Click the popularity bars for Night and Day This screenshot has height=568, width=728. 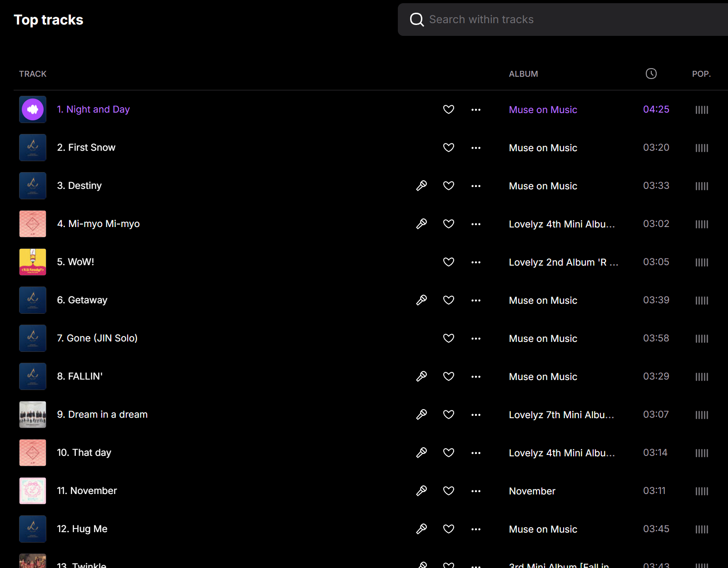pos(702,110)
